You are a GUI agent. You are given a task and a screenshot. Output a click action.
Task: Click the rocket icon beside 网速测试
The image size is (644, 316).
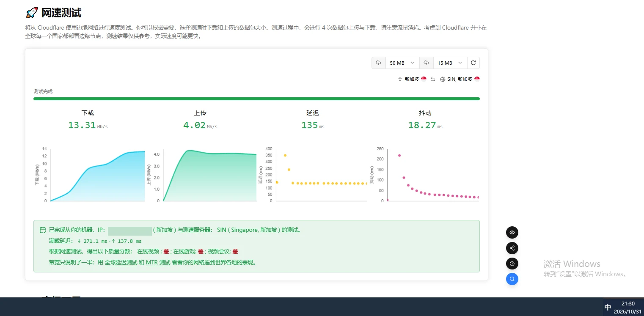(x=32, y=13)
